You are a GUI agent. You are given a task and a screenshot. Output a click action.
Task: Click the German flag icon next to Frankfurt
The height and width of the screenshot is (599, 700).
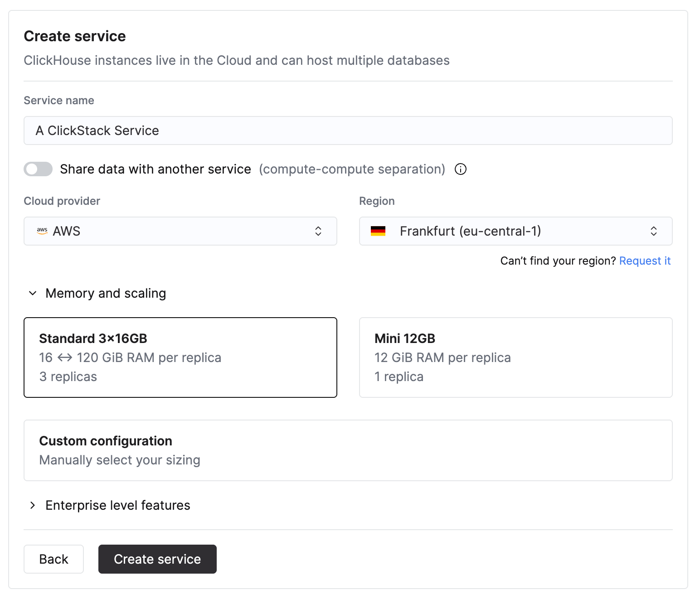click(378, 231)
